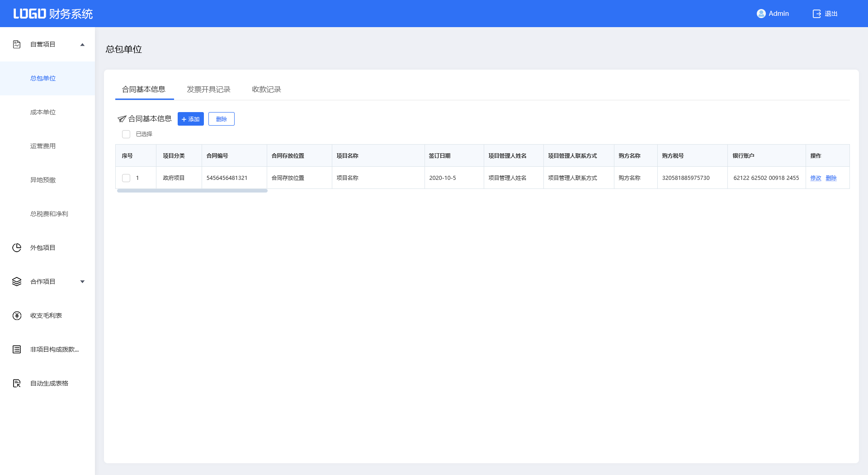Expand the 合作项目 dropdown arrow
868x475 pixels.
coord(82,282)
